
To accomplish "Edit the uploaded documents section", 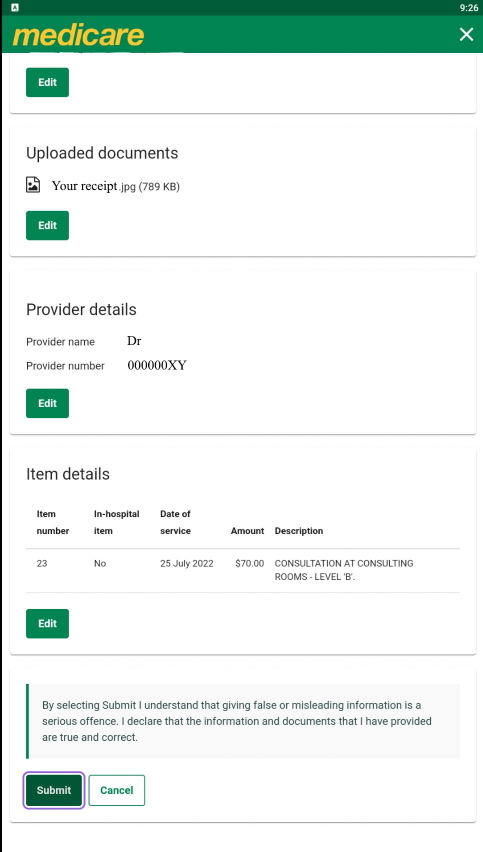I will tap(47, 225).
